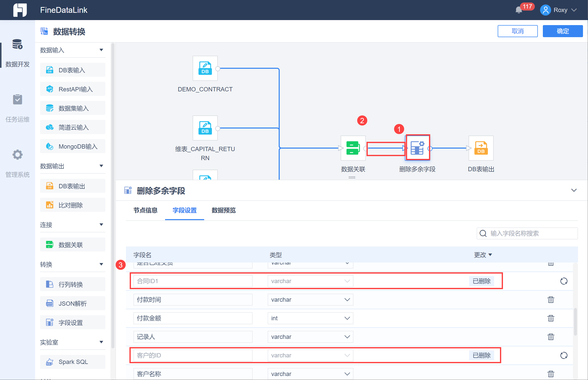Delete the 付款时间 field with trash icon
The width and height of the screenshot is (588, 380).
(x=551, y=300)
